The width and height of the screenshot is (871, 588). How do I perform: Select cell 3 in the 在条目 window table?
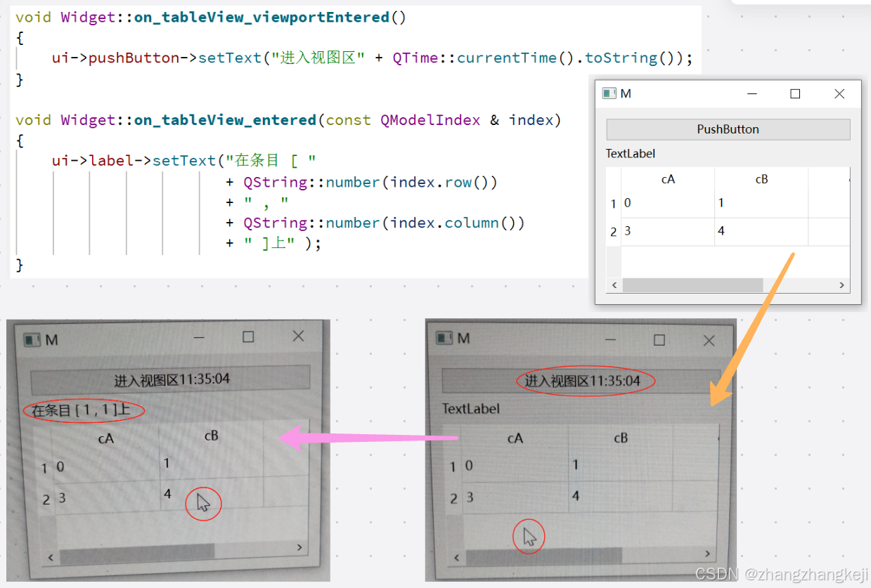click(108, 498)
